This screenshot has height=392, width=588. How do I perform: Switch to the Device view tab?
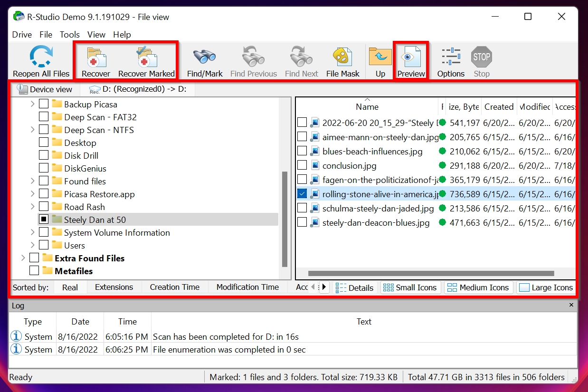[x=44, y=89]
